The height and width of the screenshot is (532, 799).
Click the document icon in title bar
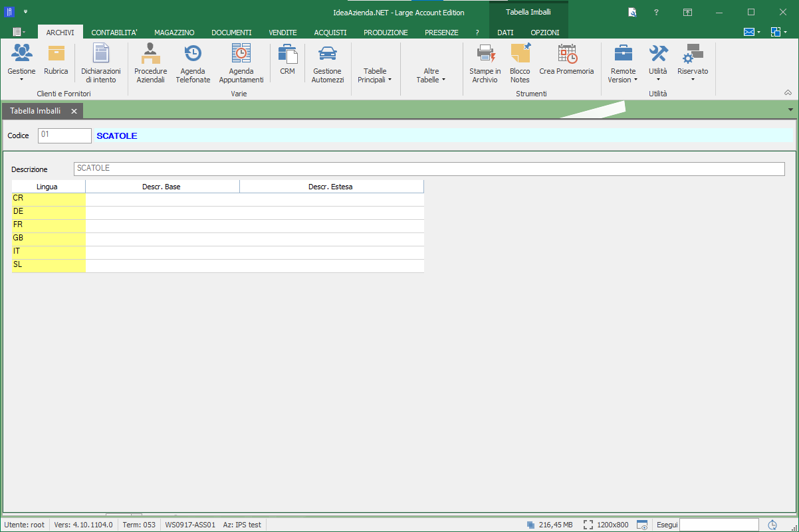point(632,12)
